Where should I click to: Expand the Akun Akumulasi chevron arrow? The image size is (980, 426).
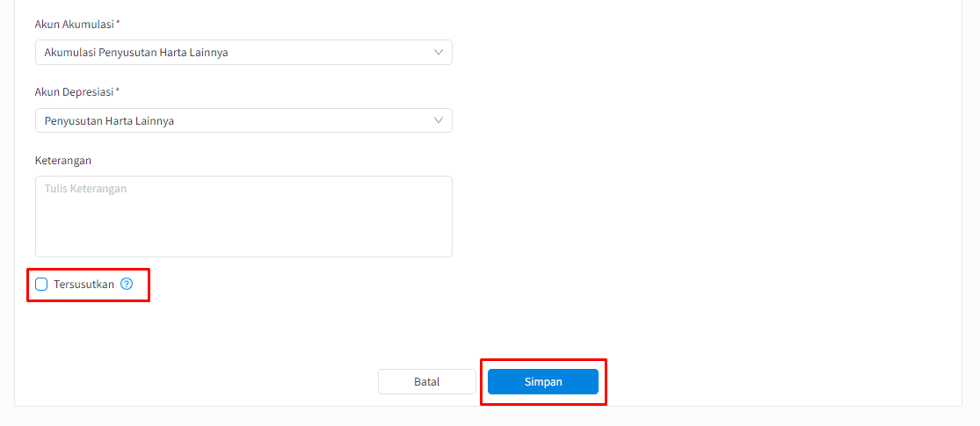tap(438, 53)
